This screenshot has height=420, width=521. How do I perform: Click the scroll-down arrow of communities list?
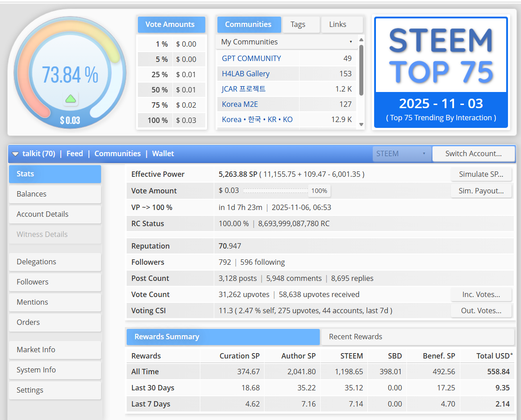coord(361,124)
